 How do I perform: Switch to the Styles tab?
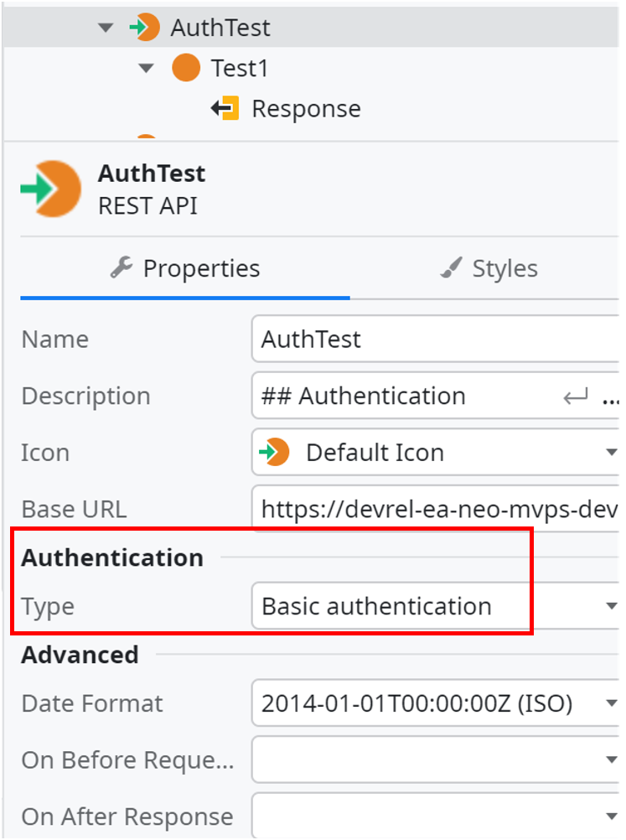490,268
